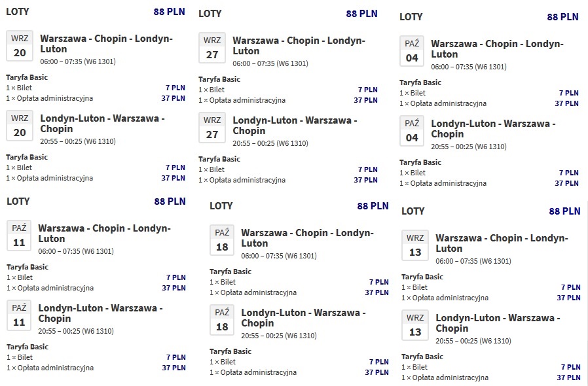Image resolution: width=588 pixels, height=386 pixels.
Task: Click LOTY heading of the PAŹ 11 card
Action: (x=18, y=202)
